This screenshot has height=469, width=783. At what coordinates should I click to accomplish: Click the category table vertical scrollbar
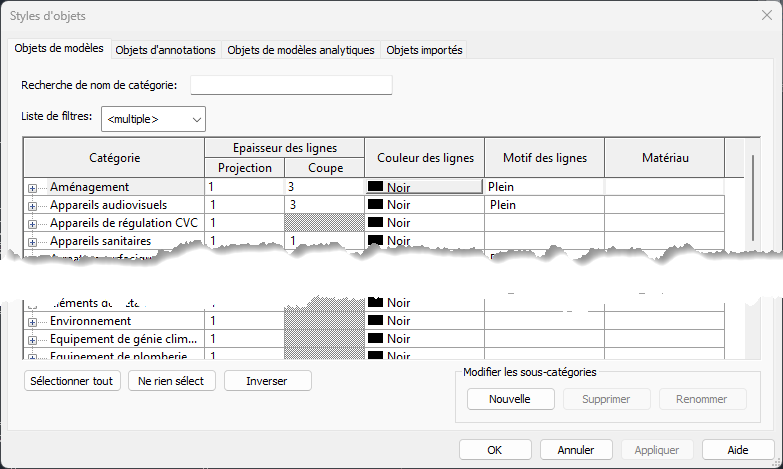pos(753,197)
